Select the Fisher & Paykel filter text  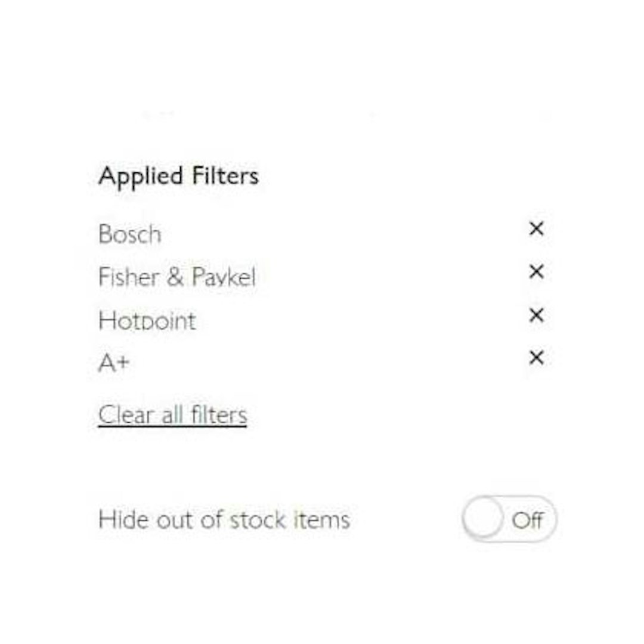178,277
